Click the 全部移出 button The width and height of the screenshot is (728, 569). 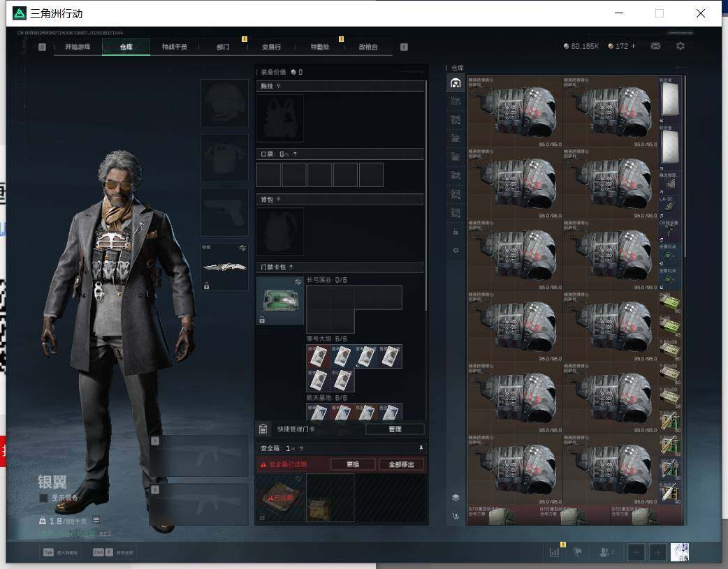(x=401, y=464)
